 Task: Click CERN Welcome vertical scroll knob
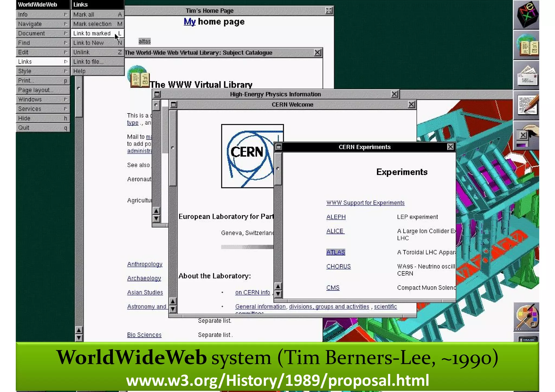(x=173, y=148)
